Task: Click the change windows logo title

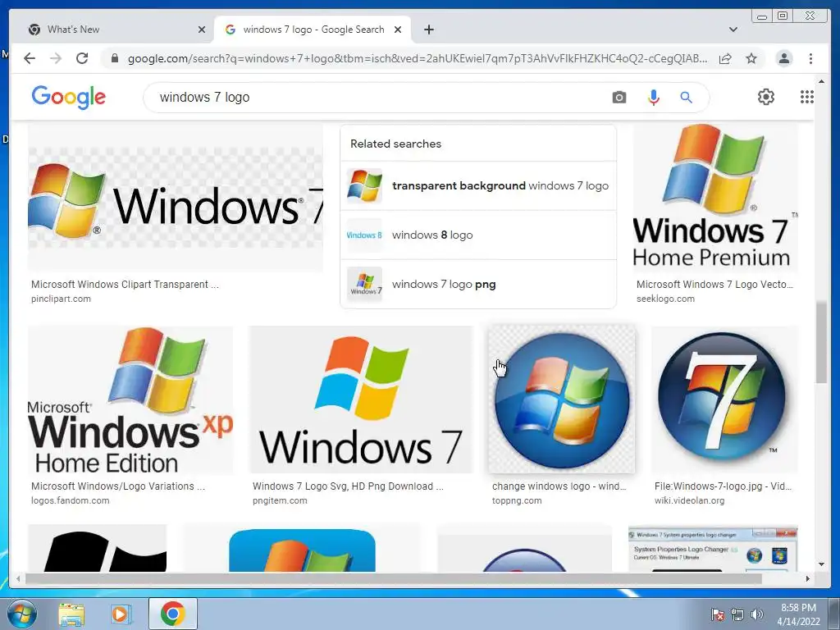Action: tap(559, 486)
